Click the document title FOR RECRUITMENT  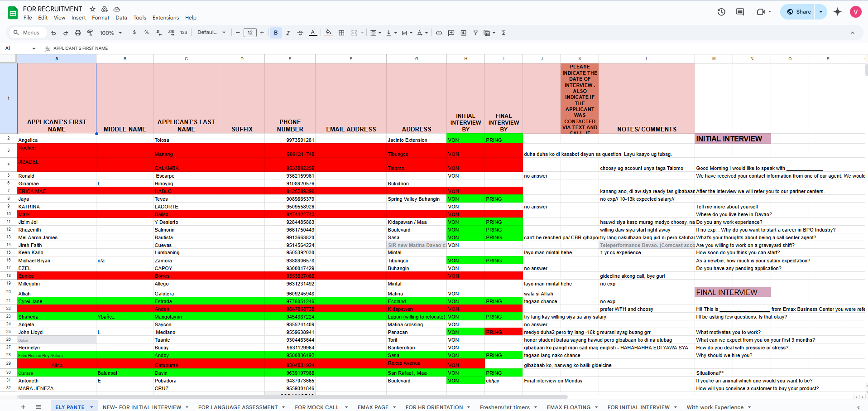pos(53,9)
